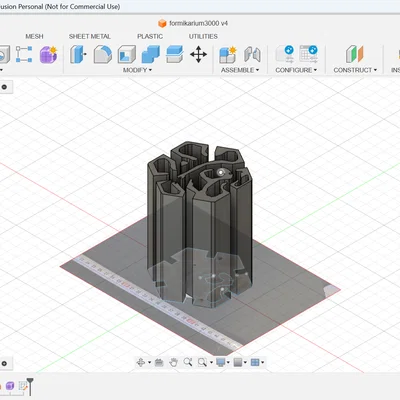Toggle the browser panel round button

click(4, 87)
